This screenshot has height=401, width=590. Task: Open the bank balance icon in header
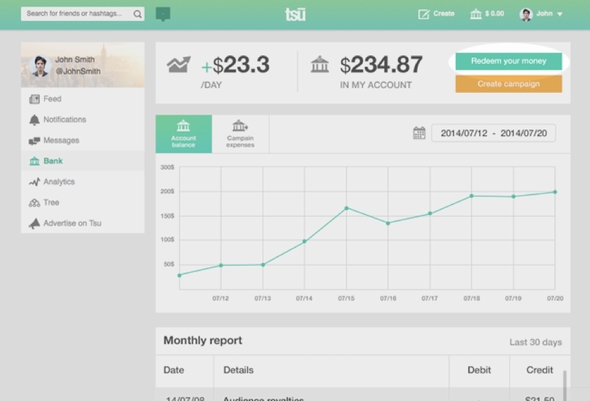coord(476,14)
